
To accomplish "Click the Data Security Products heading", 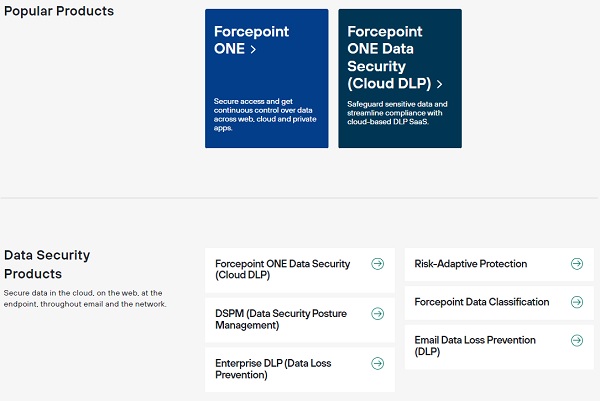I will point(47,264).
